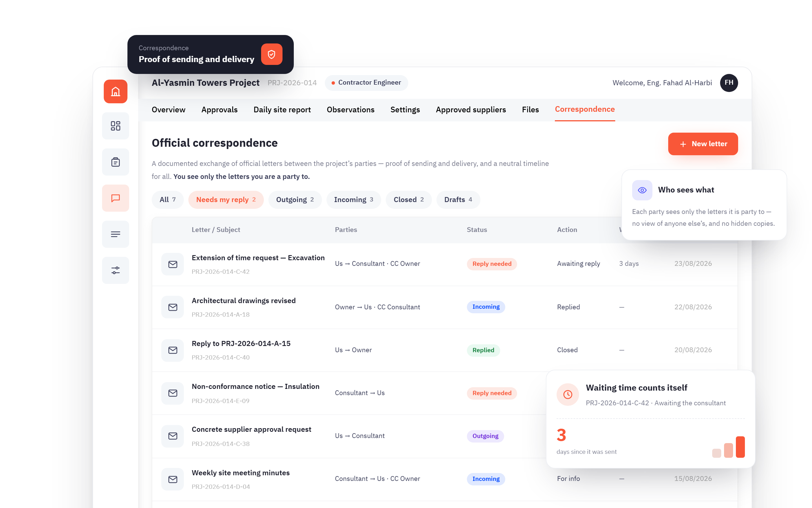Click envelope icon for Concrete supplier approval request
812x508 pixels.
173,436
